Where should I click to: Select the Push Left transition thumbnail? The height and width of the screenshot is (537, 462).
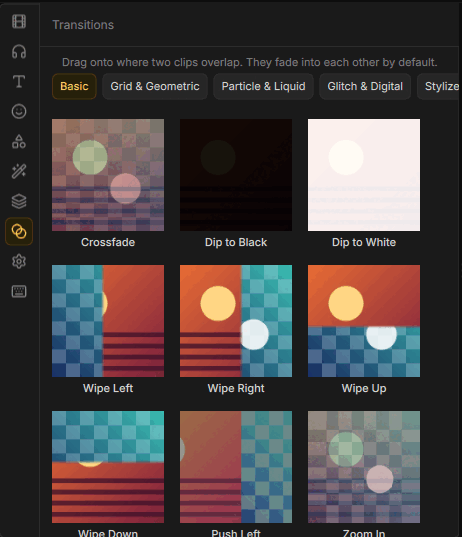tap(236, 467)
